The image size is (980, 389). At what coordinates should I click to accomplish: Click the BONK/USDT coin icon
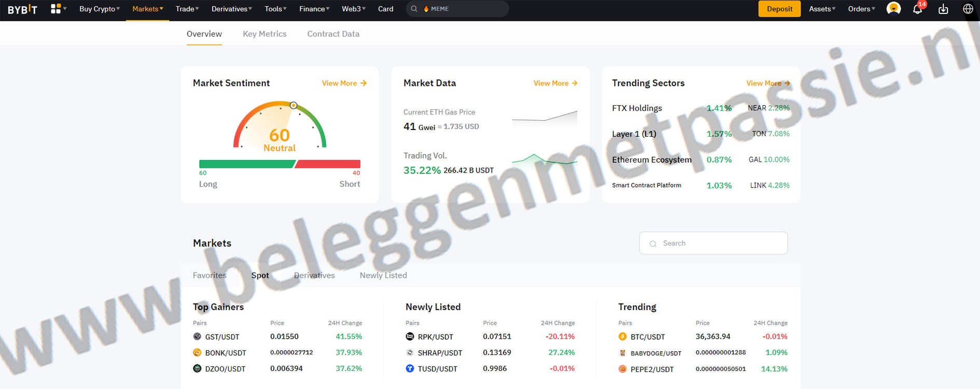point(197,353)
